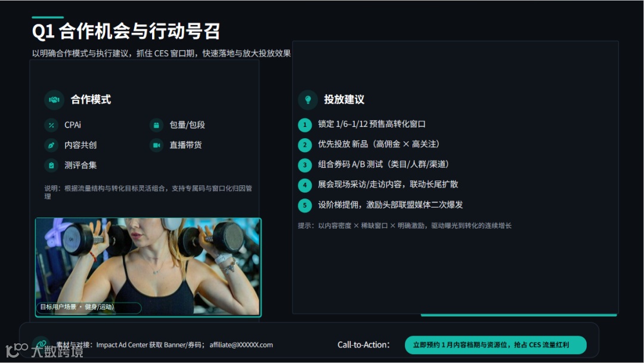Select the clipboard icon next to 测评合集
644x363 pixels.
point(51,165)
